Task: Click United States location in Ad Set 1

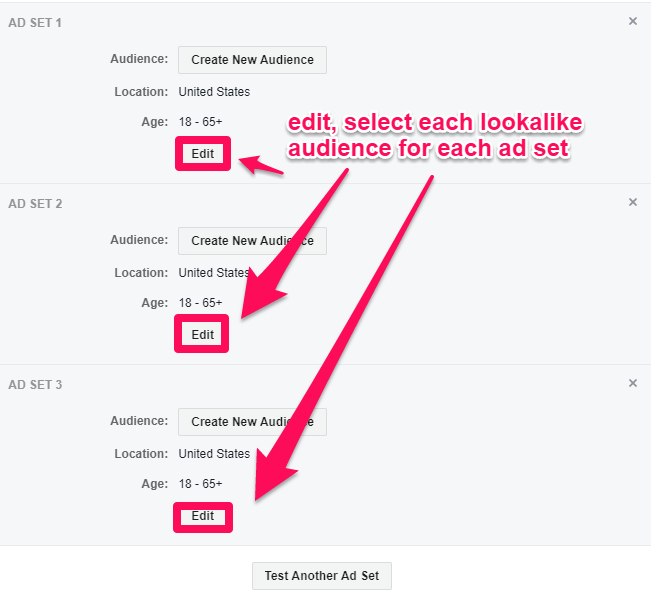Action: tap(214, 92)
